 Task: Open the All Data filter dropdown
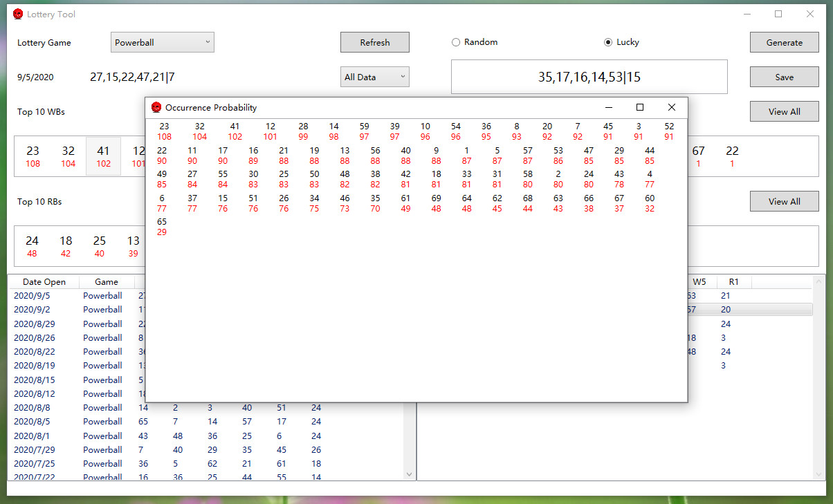click(375, 77)
